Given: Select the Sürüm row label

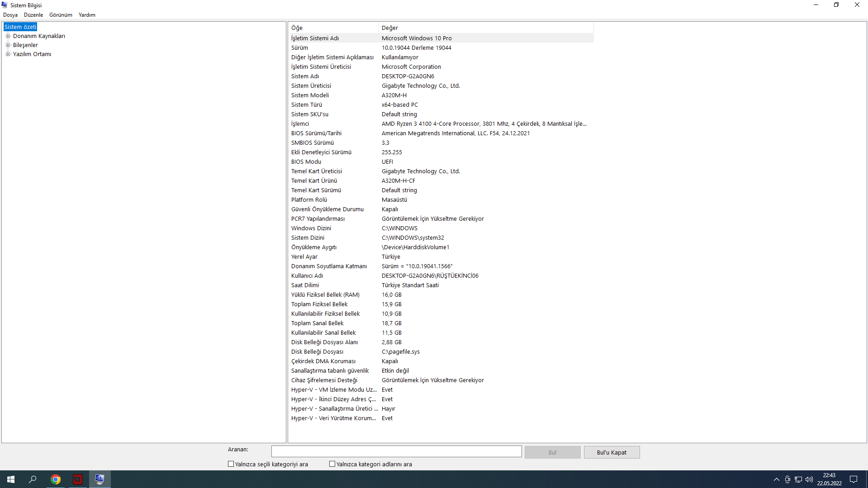Looking at the screenshot, I should coord(299,48).
